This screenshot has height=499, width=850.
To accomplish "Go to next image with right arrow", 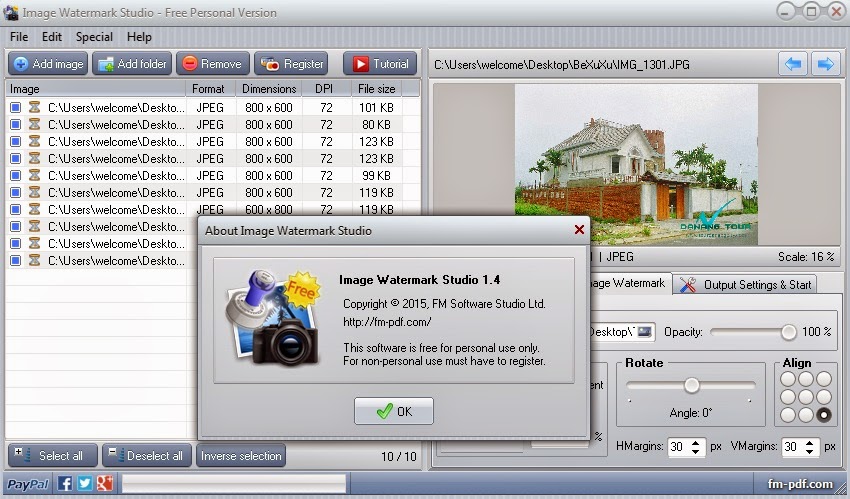I will (826, 64).
